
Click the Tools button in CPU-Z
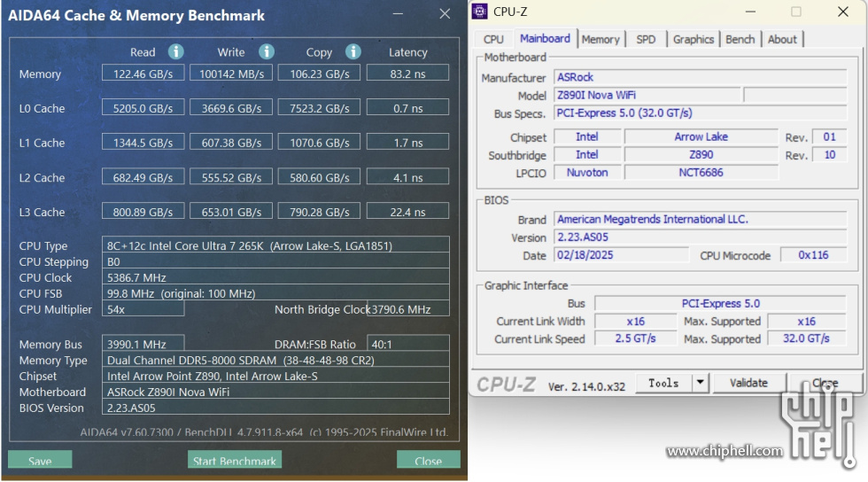tap(663, 382)
